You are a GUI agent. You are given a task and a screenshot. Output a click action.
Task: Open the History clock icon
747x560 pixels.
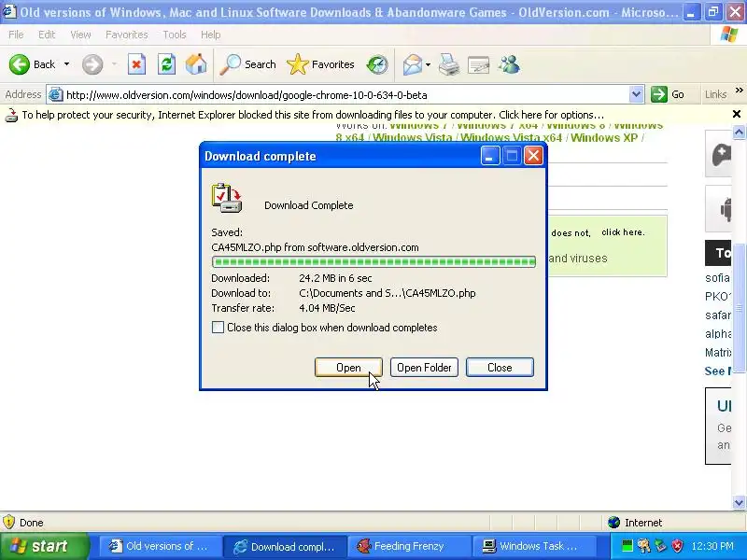coord(377,64)
